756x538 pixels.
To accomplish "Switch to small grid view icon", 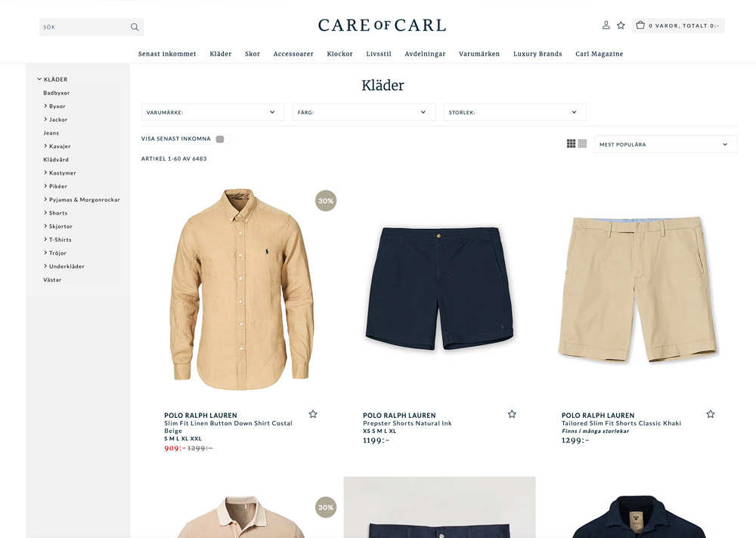I will tap(582, 144).
